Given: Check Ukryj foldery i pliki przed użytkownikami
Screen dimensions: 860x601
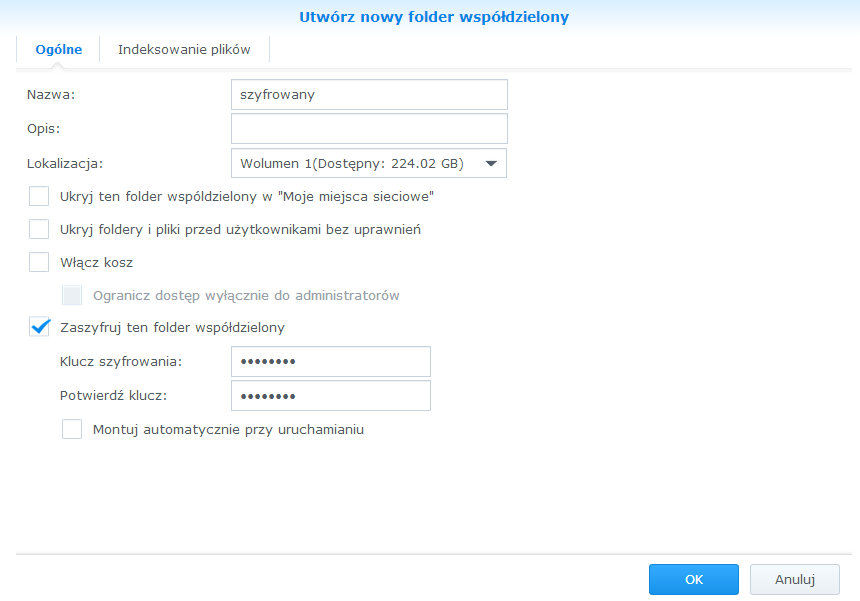Looking at the screenshot, I should (x=39, y=229).
